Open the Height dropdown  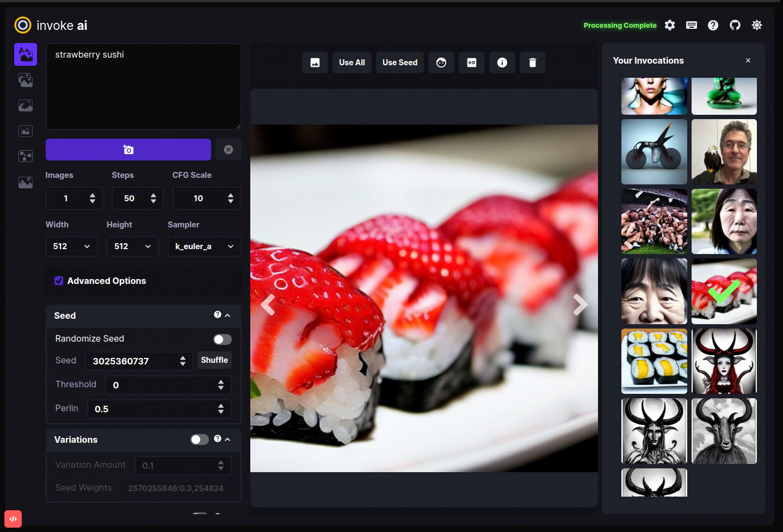(x=133, y=246)
